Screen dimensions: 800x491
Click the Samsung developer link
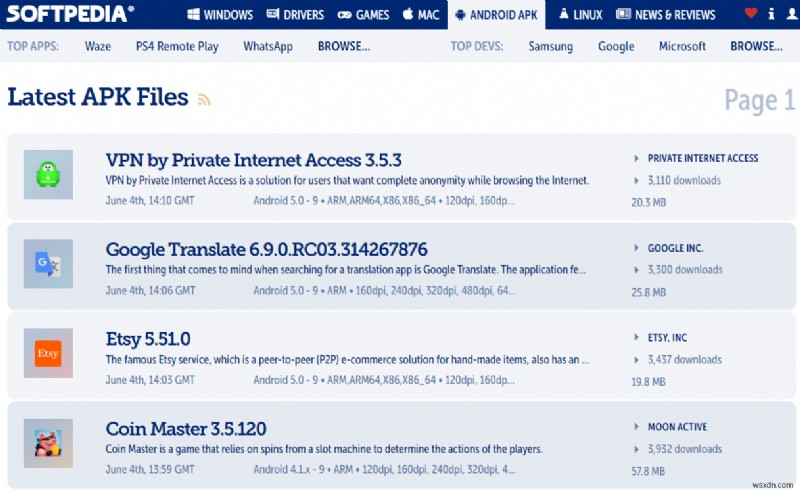551,47
